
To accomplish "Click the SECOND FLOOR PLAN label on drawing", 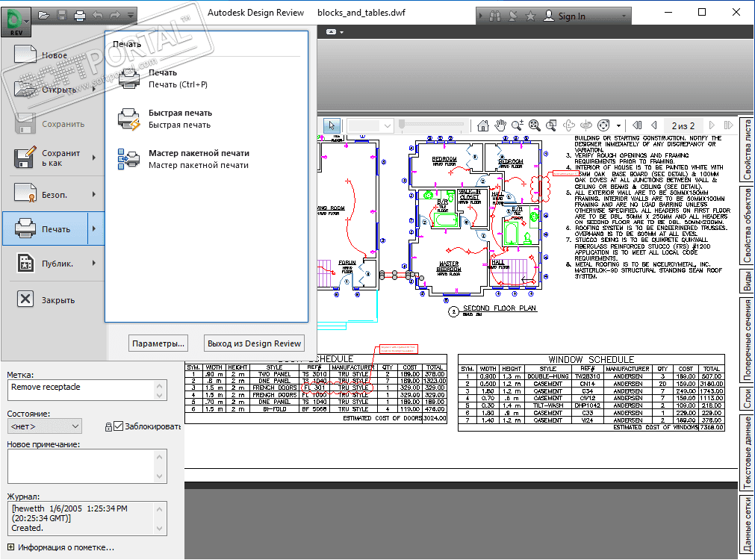I will click(x=500, y=308).
